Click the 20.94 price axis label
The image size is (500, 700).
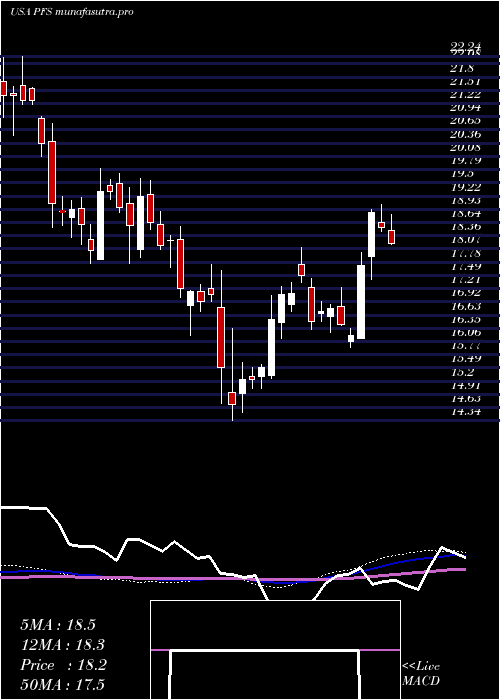pyautogui.click(x=465, y=107)
